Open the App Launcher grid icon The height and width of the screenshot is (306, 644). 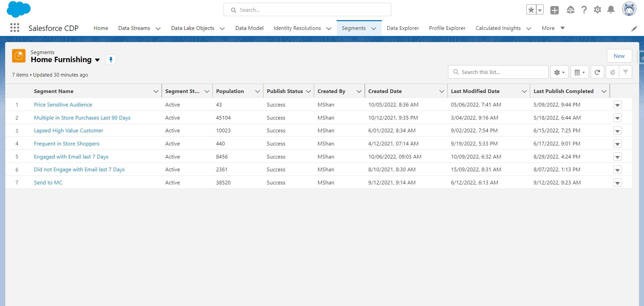coord(15,28)
